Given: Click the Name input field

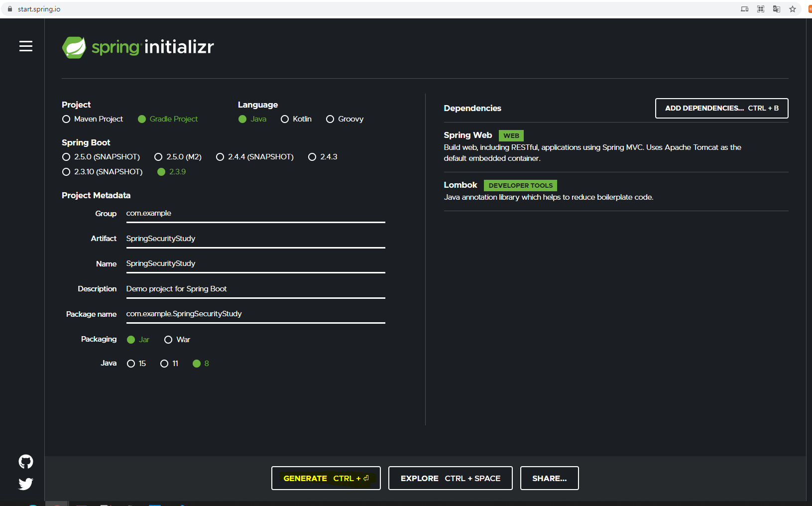Looking at the screenshot, I should coord(255,263).
